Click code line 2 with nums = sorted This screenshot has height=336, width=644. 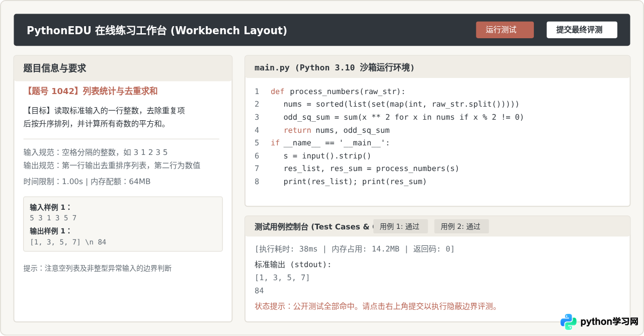(401, 104)
